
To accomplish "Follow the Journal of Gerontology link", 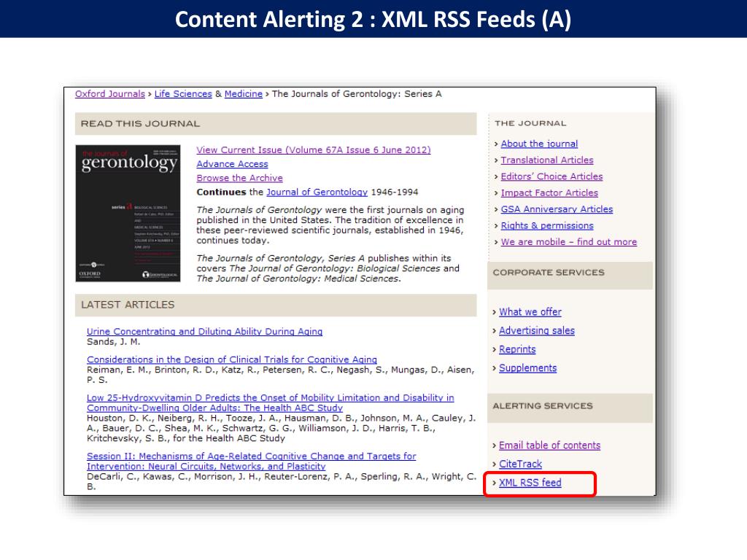I will pyautogui.click(x=317, y=192).
